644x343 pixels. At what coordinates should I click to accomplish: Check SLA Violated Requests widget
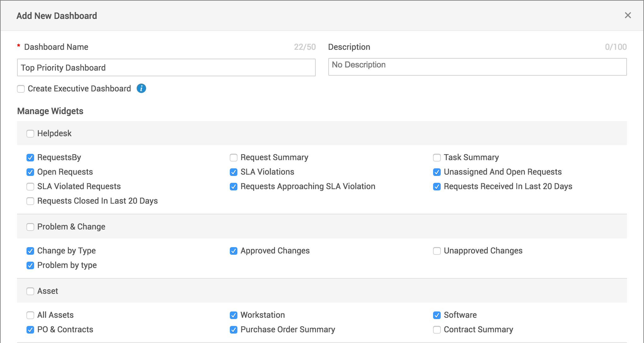coord(30,187)
